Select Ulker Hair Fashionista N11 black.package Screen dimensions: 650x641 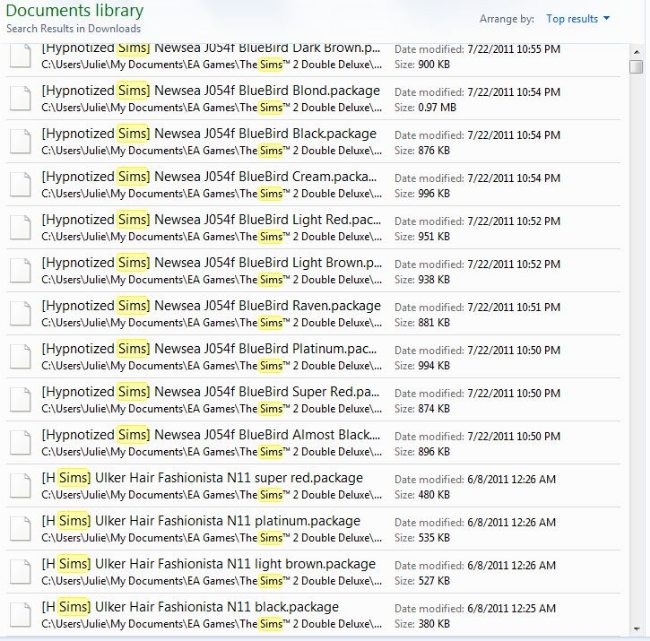[x=190, y=608]
